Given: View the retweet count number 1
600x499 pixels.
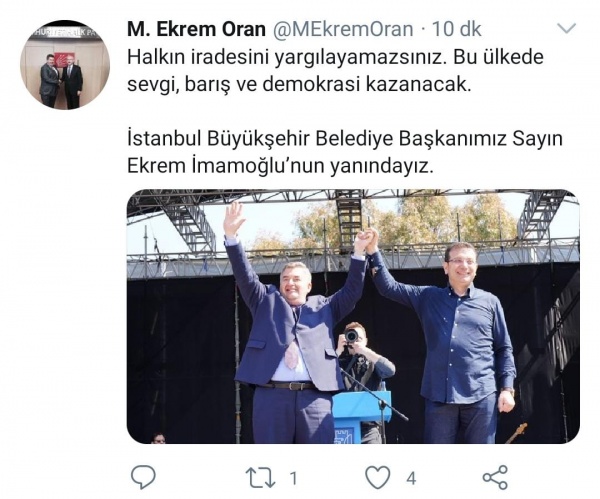Looking at the screenshot, I should pyautogui.click(x=293, y=478).
